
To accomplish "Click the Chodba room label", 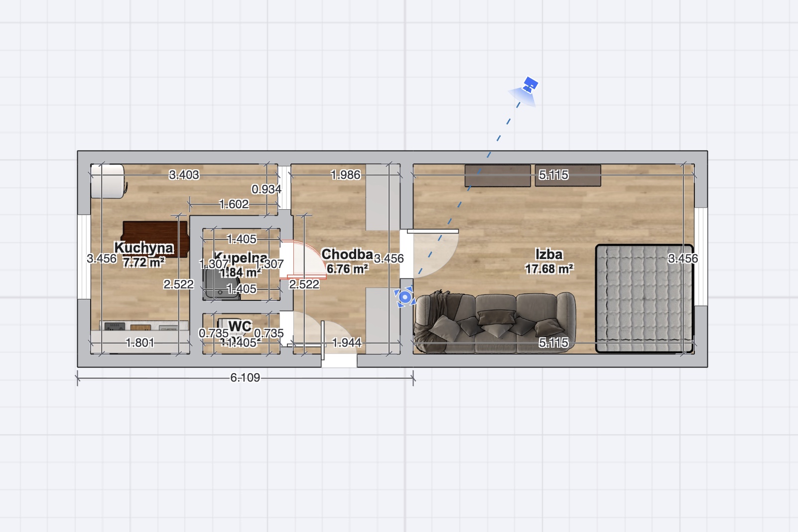I will click(347, 255).
